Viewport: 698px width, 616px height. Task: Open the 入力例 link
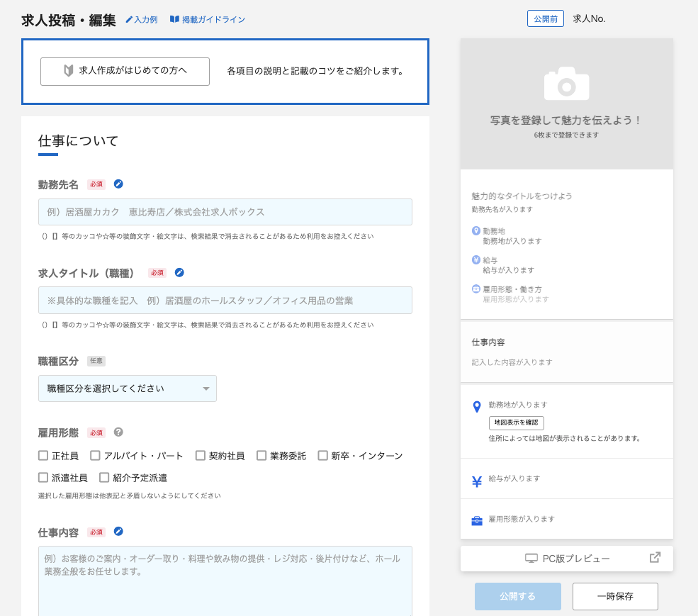point(141,20)
